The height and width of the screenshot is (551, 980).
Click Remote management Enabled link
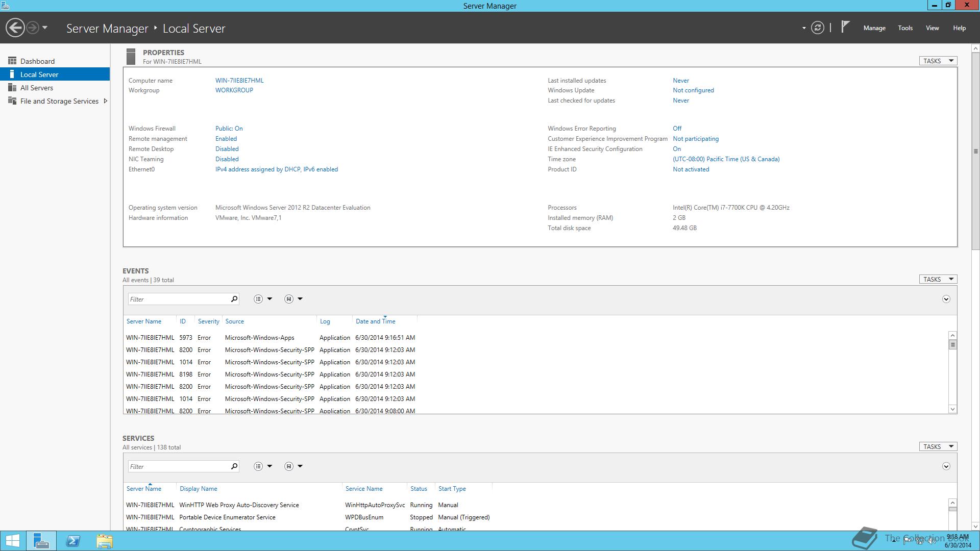click(226, 139)
